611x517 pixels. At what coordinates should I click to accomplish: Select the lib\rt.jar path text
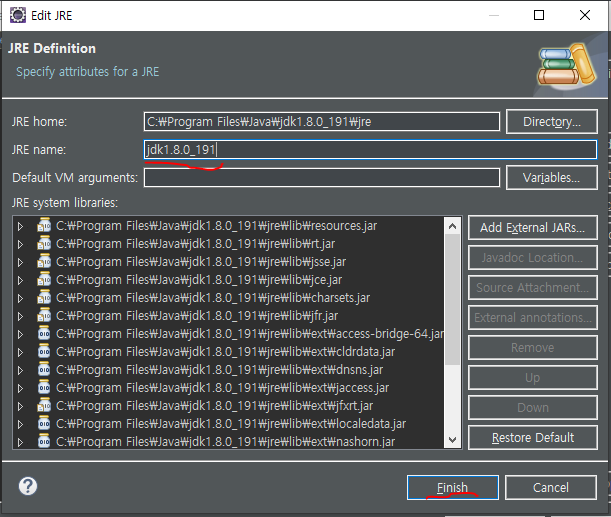[196, 244]
